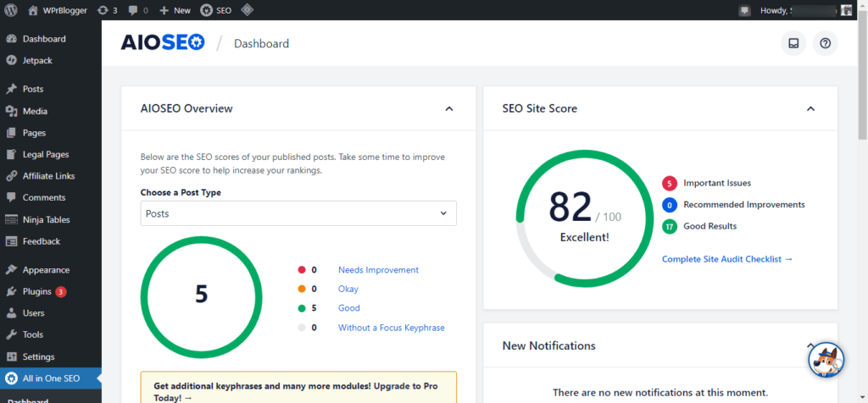Click the New plus icon
The height and width of the screenshot is (403, 868).
coord(164,10)
